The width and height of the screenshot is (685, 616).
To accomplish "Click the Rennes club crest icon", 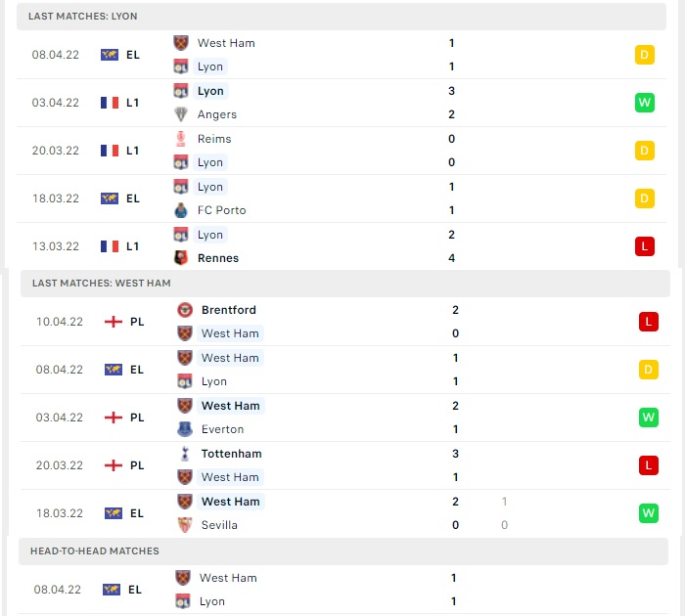I will (x=180, y=258).
